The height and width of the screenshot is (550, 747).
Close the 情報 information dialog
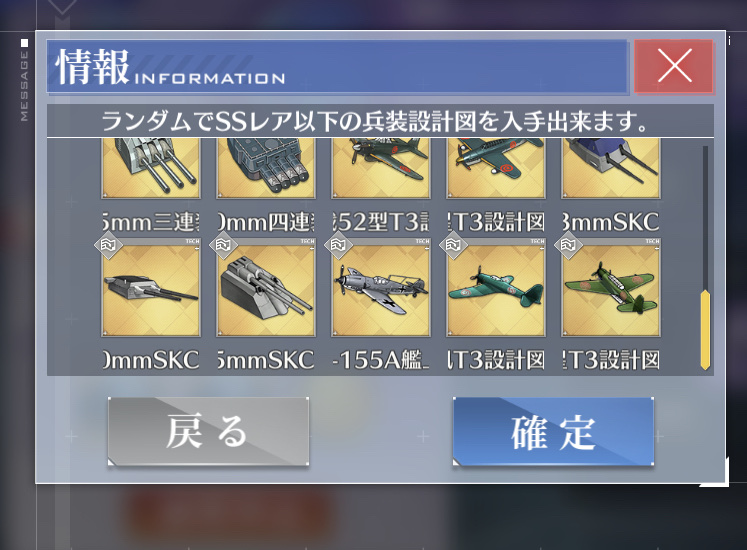(x=674, y=66)
